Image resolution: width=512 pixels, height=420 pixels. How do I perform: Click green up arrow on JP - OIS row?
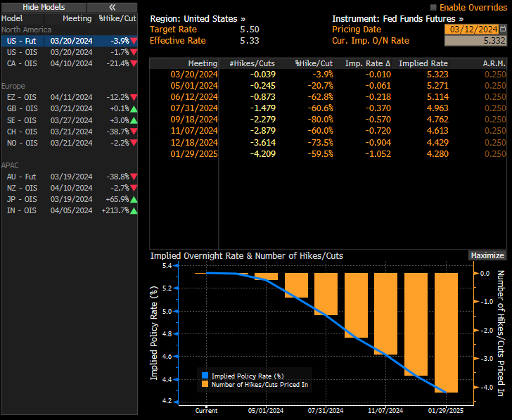click(x=134, y=199)
